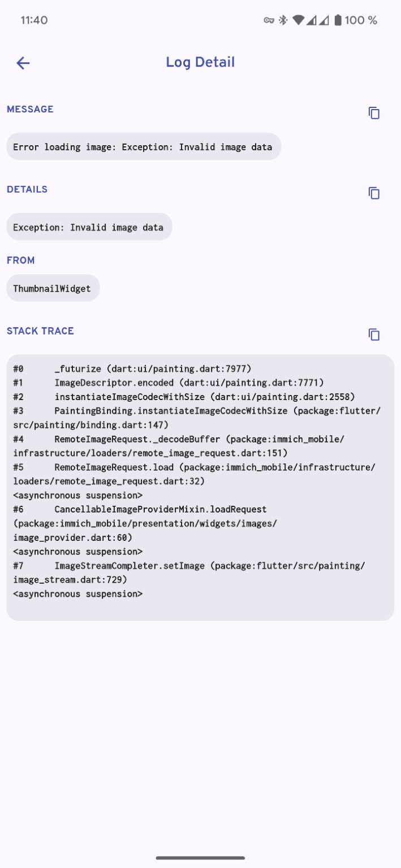The image size is (401, 868).
Task: Tap the DETAILS section heading
Action: (x=27, y=189)
